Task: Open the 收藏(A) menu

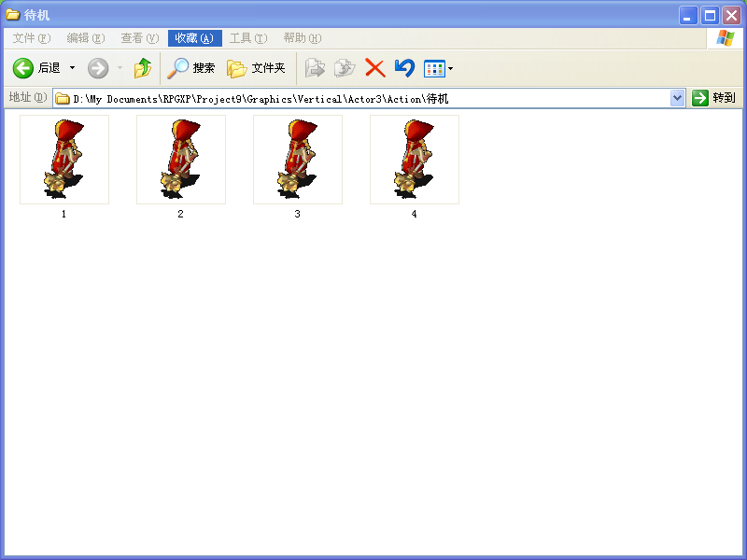Action: point(195,38)
